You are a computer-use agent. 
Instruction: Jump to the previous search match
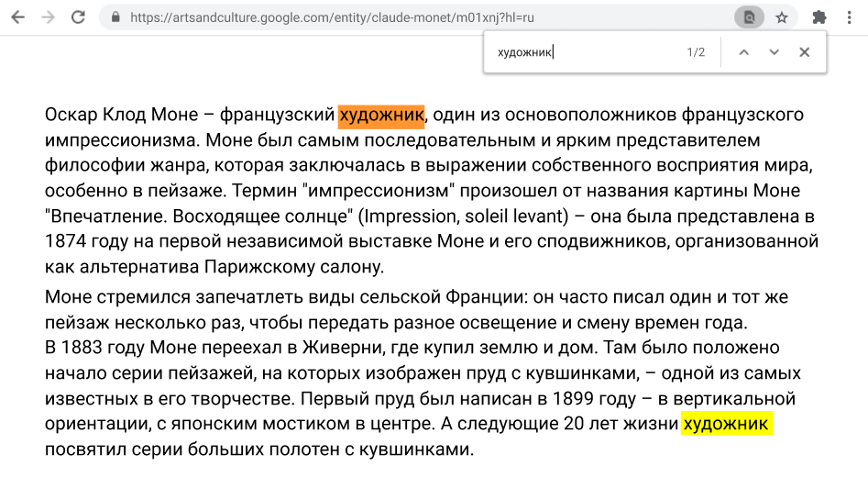(743, 52)
